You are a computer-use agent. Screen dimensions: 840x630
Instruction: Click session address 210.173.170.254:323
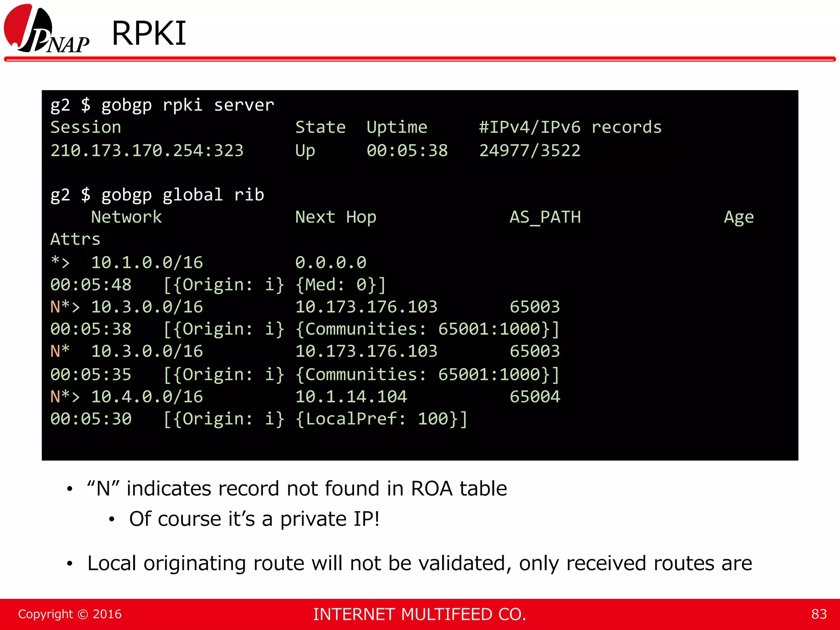click(147, 151)
